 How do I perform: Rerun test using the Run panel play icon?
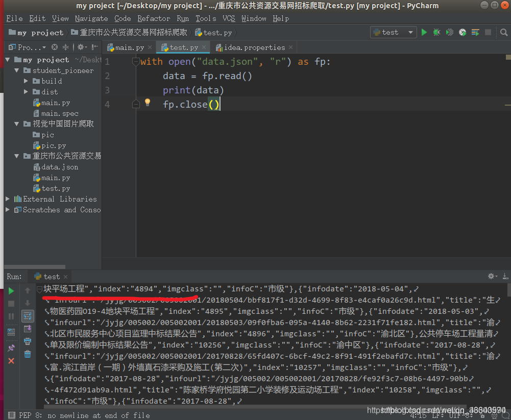pos(11,291)
